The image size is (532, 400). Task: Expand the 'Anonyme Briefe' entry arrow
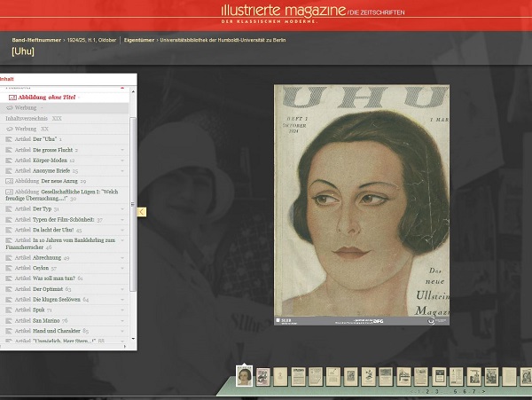point(122,171)
